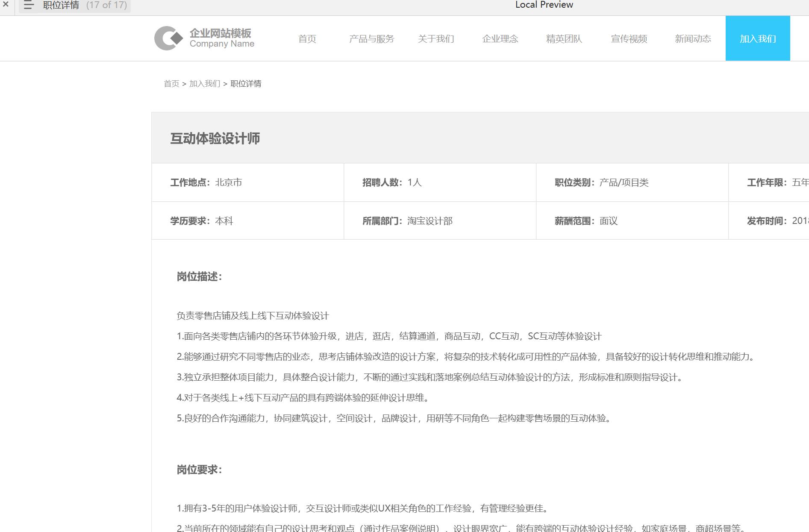Click the highlighted 加入我们 nav button
Screen dimensions: 809x532
pos(758,38)
